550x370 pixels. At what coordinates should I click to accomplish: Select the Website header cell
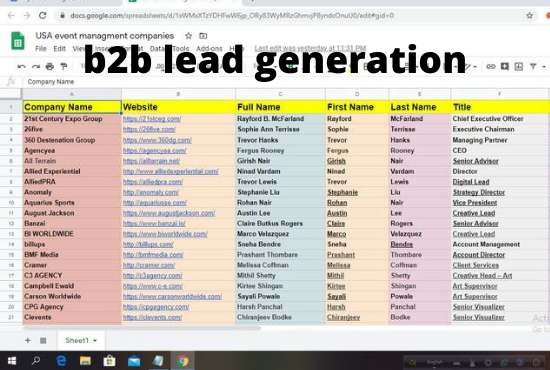(178, 107)
